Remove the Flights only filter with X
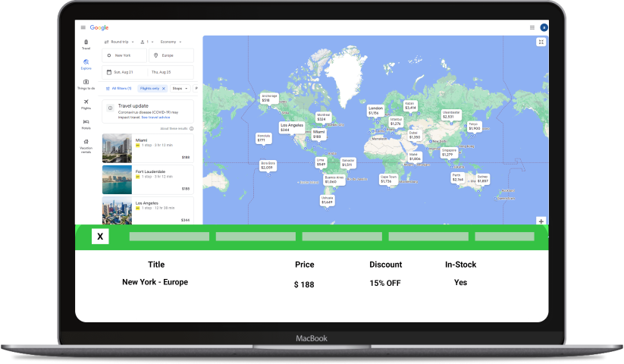This screenshot has width=624, height=364. 164,88
